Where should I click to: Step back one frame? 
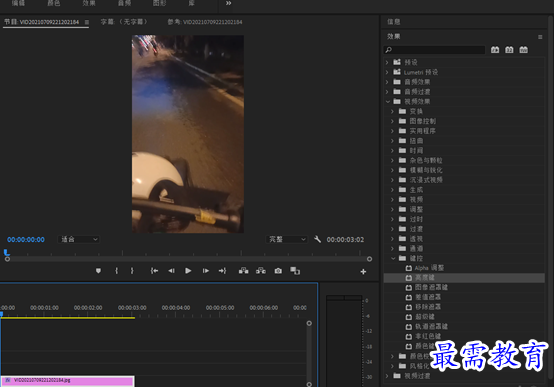(171, 271)
